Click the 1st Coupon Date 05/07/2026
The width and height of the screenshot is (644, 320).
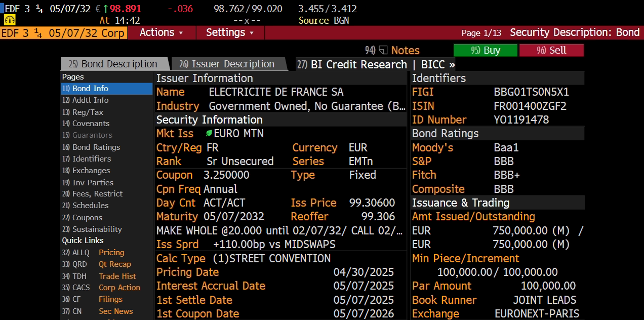[x=364, y=314]
